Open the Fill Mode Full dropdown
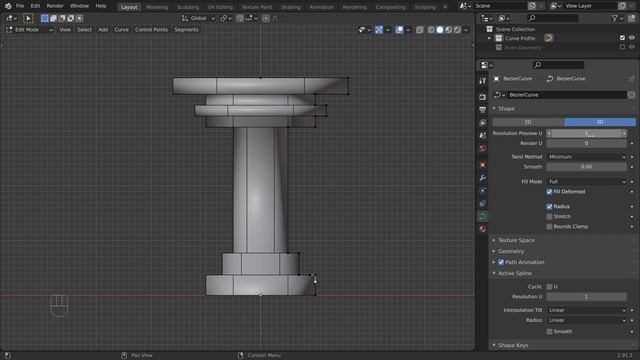The image size is (640, 360). pos(587,182)
